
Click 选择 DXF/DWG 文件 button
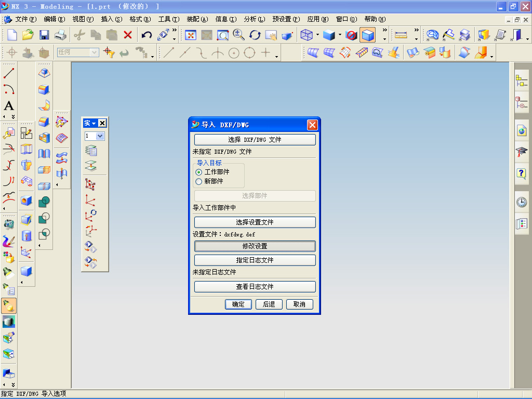click(x=255, y=139)
